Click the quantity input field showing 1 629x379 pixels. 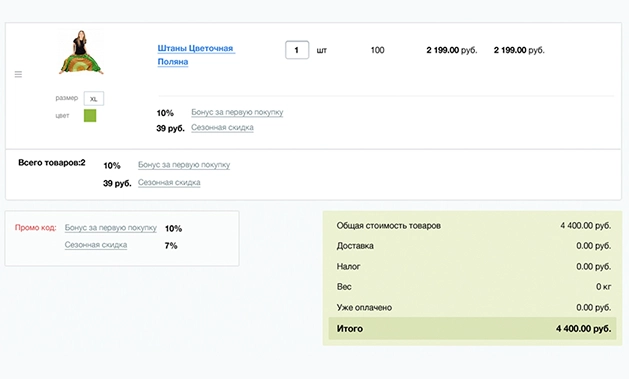click(297, 50)
